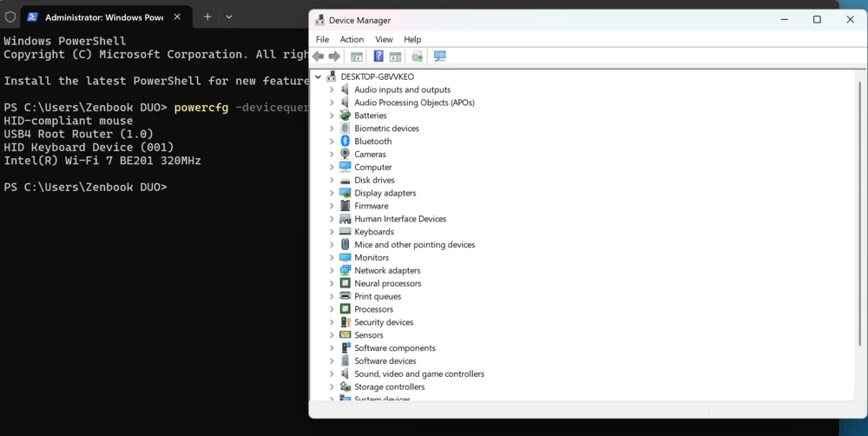The width and height of the screenshot is (868, 436).
Task: Click the Disk drives icon
Action: pyautogui.click(x=345, y=180)
